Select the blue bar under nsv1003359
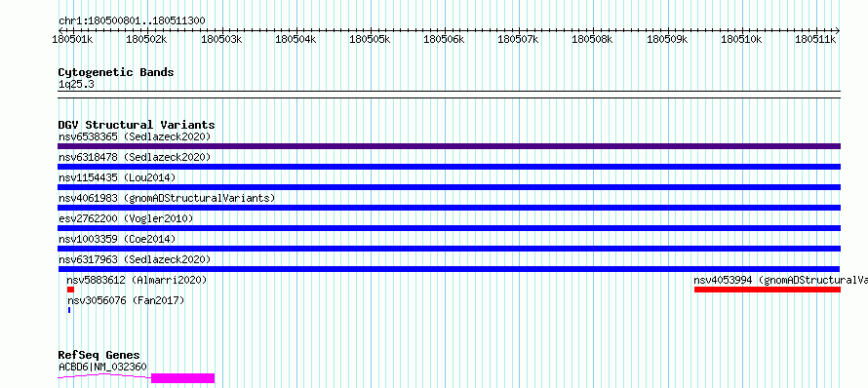The width and height of the screenshot is (868, 388). [449, 249]
